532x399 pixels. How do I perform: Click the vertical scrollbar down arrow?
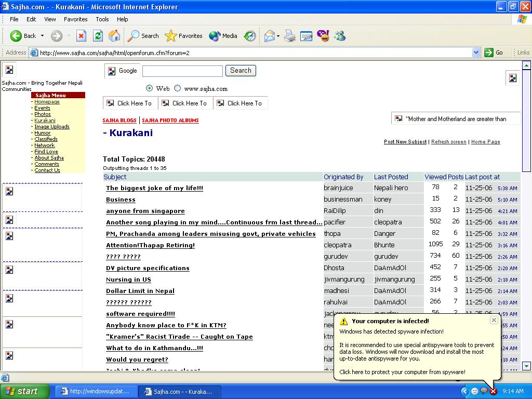[x=526, y=366]
